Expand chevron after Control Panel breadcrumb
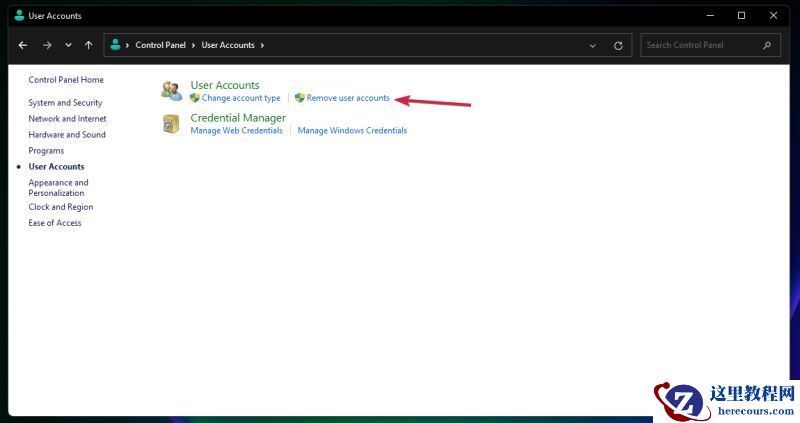The image size is (800, 423). coord(193,45)
